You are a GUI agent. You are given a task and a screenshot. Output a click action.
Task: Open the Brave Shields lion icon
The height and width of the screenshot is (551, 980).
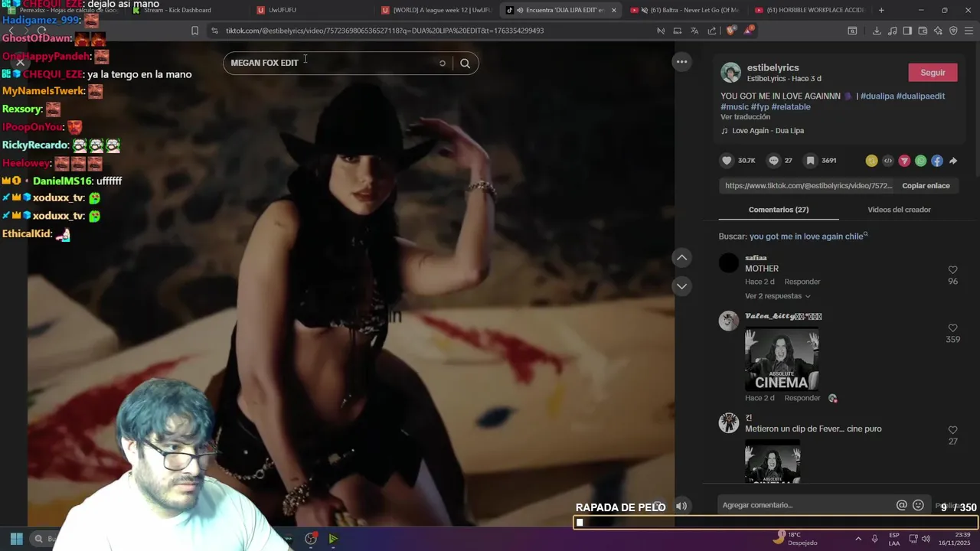click(730, 31)
